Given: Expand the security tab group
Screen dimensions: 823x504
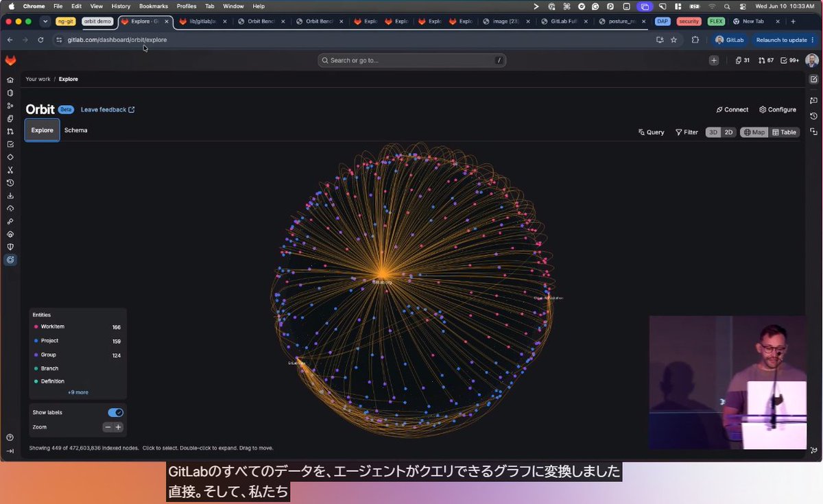Looking at the screenshot, I should click(x=689, y=21).
